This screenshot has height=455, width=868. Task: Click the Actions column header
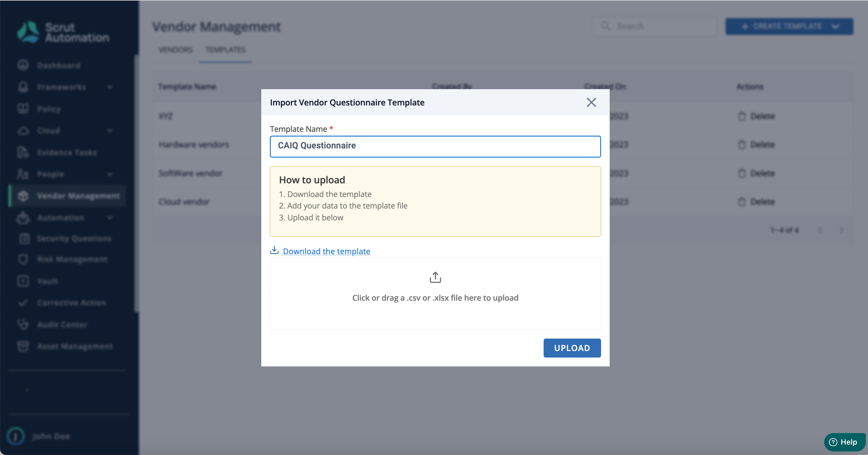750,86
